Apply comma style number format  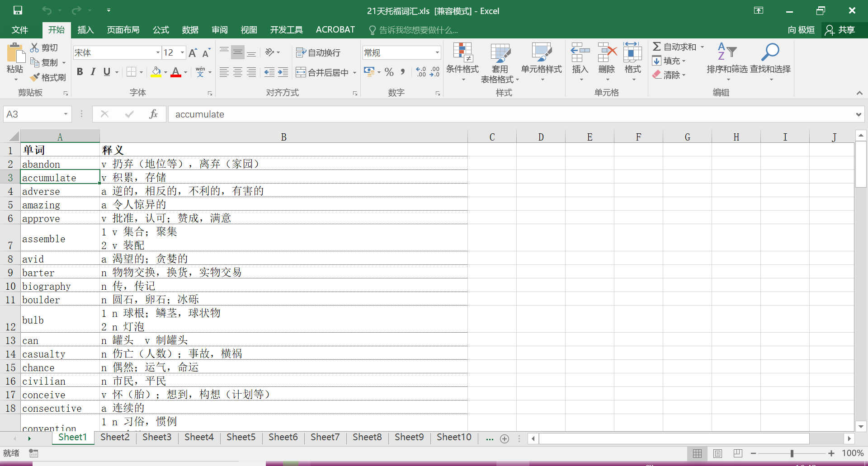click(402, 72)
